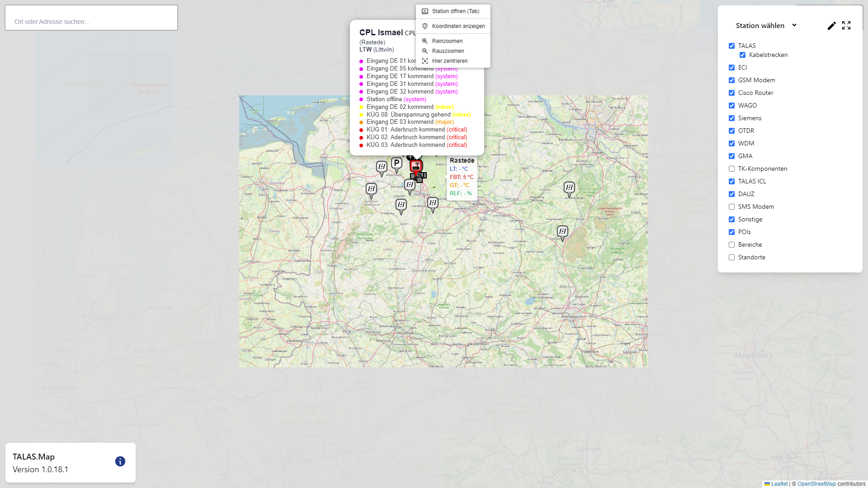The height and width of the screenshot is (488, 868).
Task: Enable the TK-Komponenten checkbox
Action: click(731, 169)
